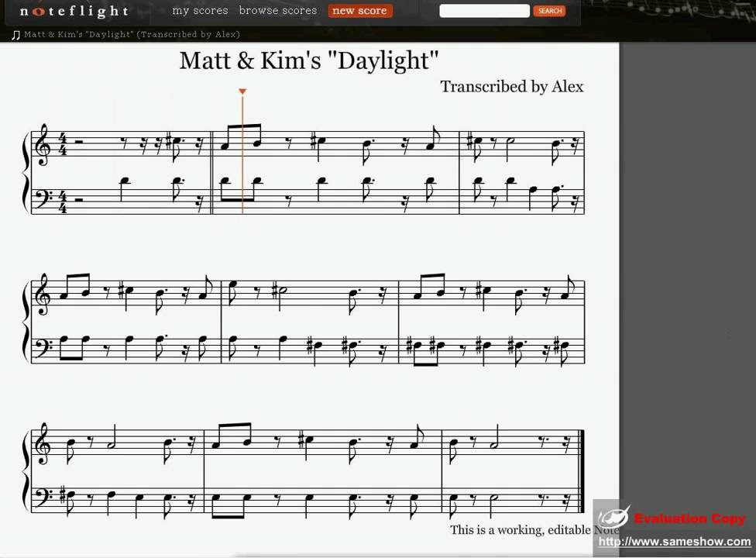Click the treble clef on the first system
756x558 pixels.
point(43,145)
